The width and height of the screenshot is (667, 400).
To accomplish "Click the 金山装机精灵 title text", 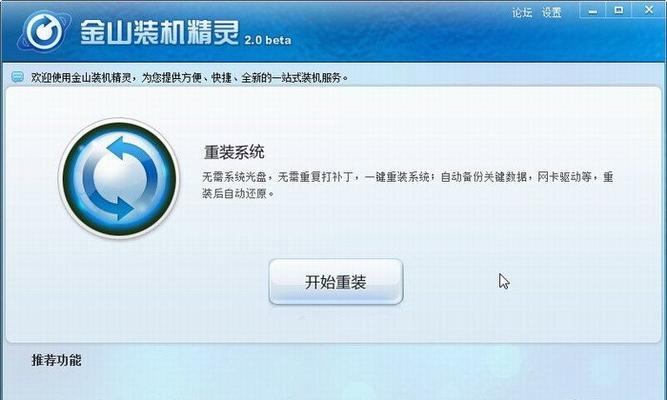I will coord(160,31).
